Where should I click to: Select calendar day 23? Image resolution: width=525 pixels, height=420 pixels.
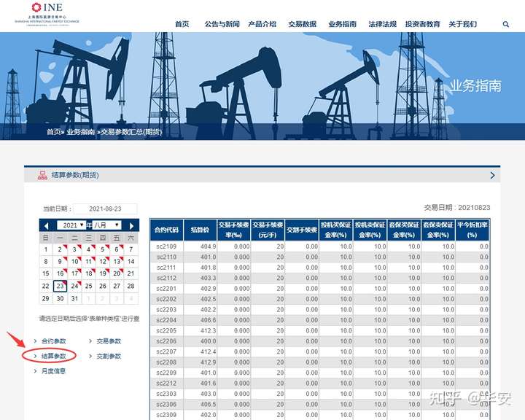pyautogui.click(x=61, y=286)
